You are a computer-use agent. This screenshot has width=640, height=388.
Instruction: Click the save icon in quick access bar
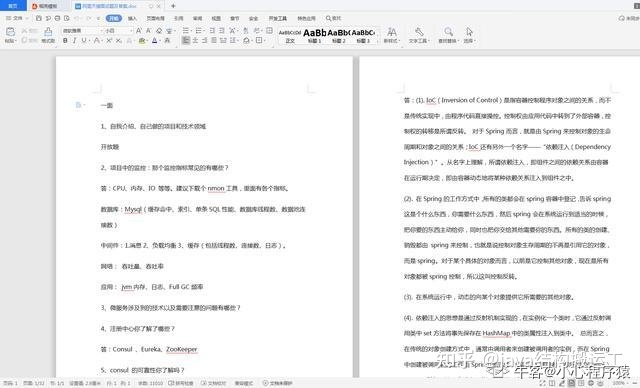39,18
